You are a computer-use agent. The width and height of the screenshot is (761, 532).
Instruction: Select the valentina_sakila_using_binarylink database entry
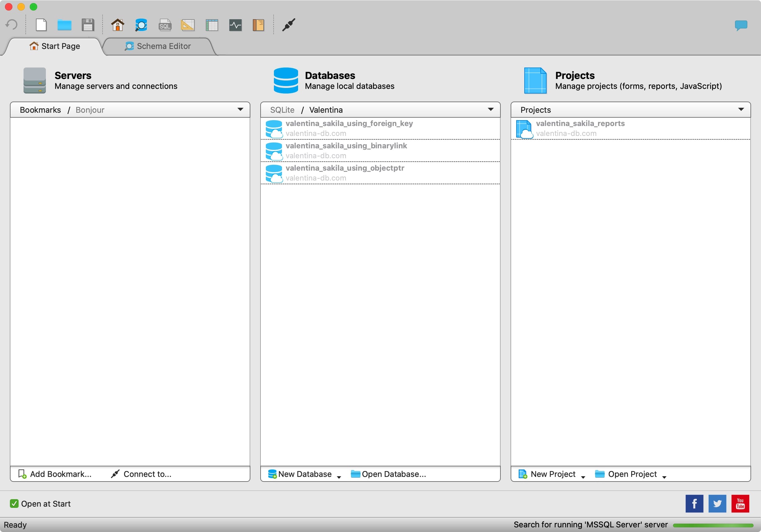[x=346, y=150]
